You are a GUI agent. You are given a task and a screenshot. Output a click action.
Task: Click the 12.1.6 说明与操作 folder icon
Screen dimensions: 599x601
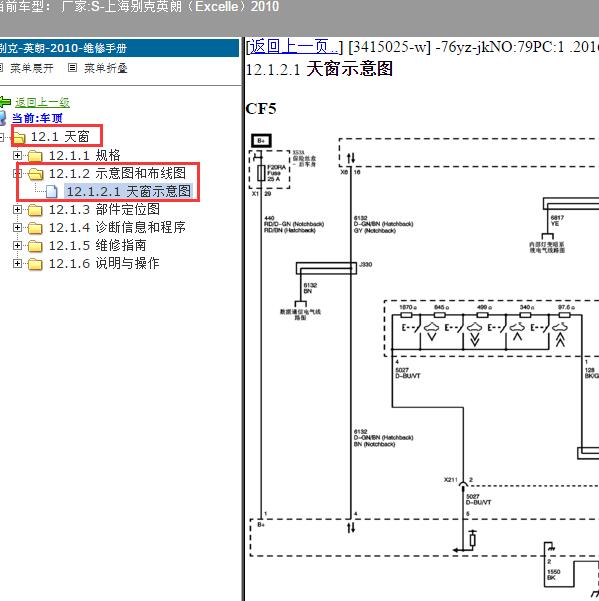point(35,264)
